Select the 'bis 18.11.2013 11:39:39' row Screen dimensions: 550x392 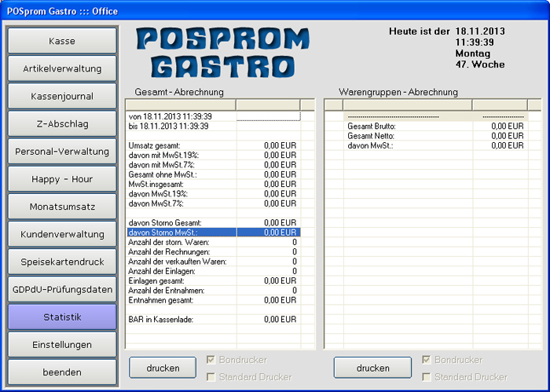(x=213, y=126)
